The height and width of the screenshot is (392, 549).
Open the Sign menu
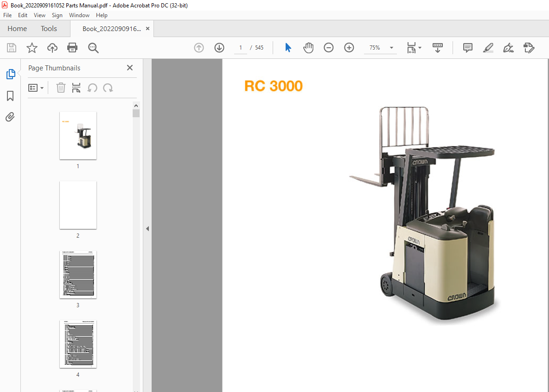tap(57, 15)
